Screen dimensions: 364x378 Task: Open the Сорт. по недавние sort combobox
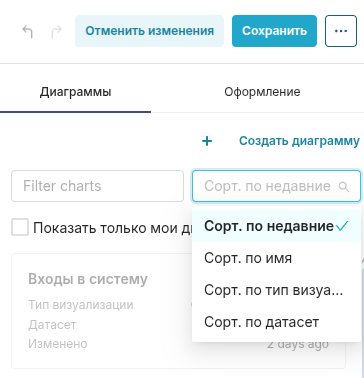[276, 186]
